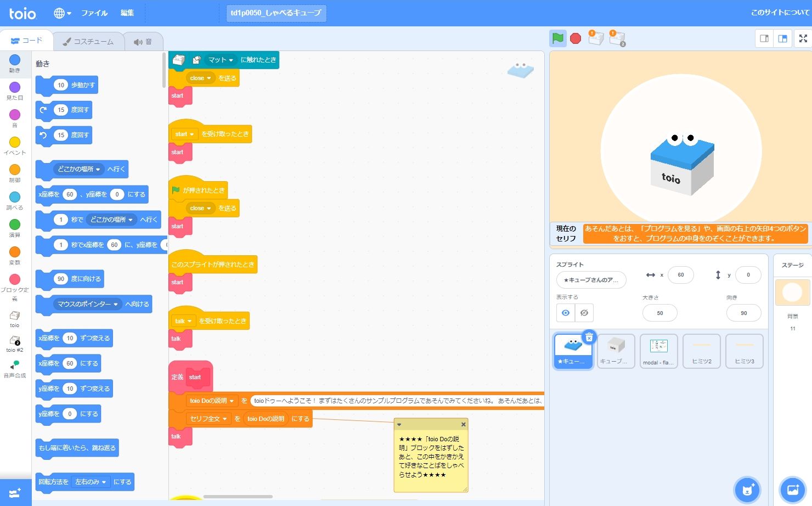Click the turn counterclockwise 15 度回す block

click(x=64, y=135)
